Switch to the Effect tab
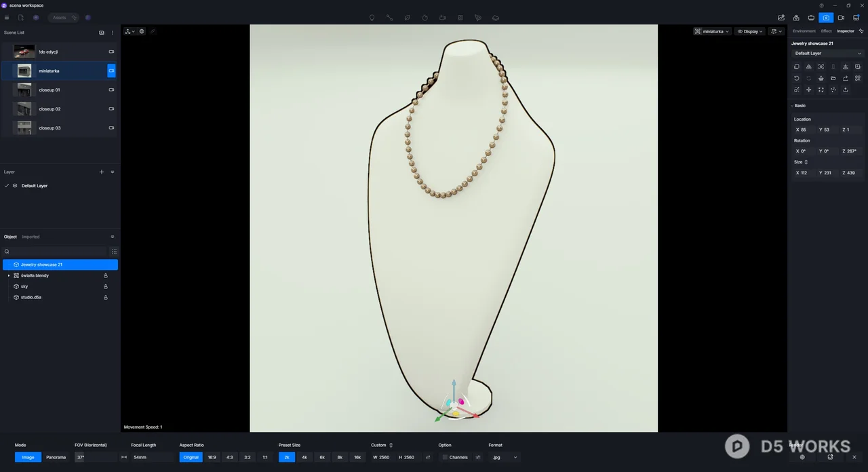 tap(826, 31)
